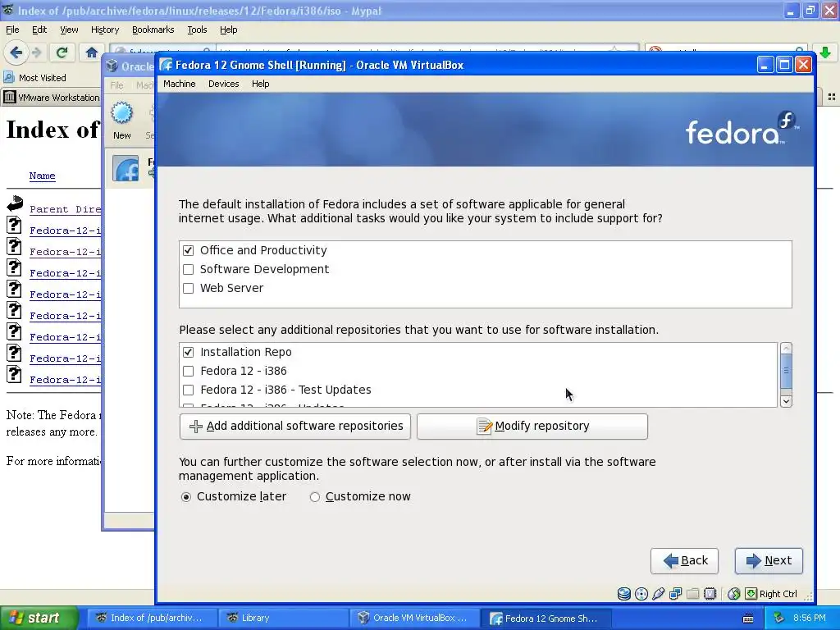Click the mouse integration globe icon in status bar
This screenshot has width=840, height=630.
[x=734, y=594]
